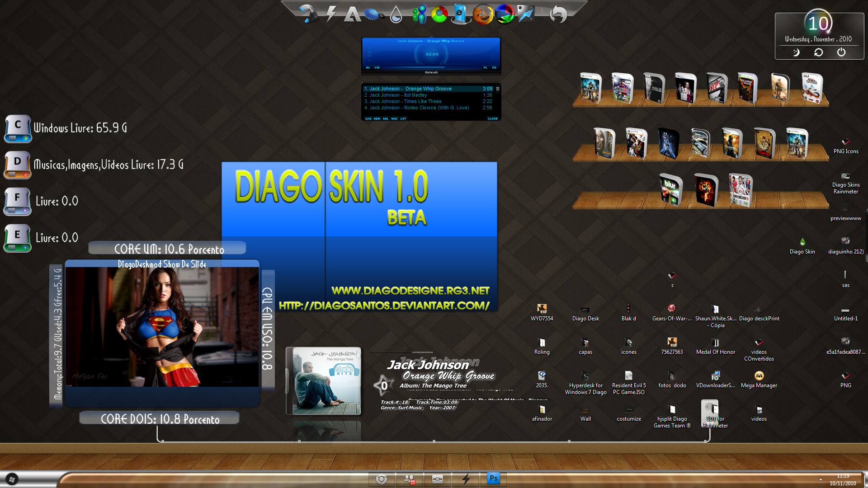868x488 pixels.
Task: Start Google Chrome from the top dock
Action: (439, 14)
